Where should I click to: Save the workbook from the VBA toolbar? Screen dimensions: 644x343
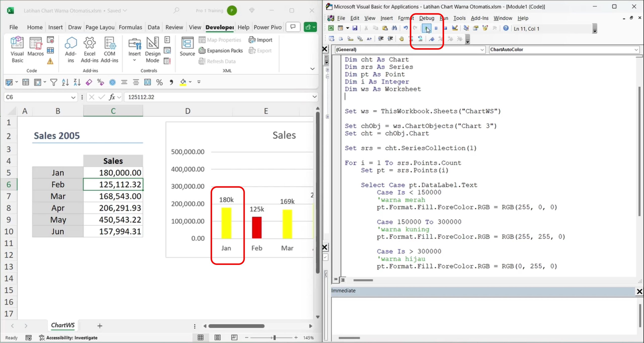coord(355,28)
